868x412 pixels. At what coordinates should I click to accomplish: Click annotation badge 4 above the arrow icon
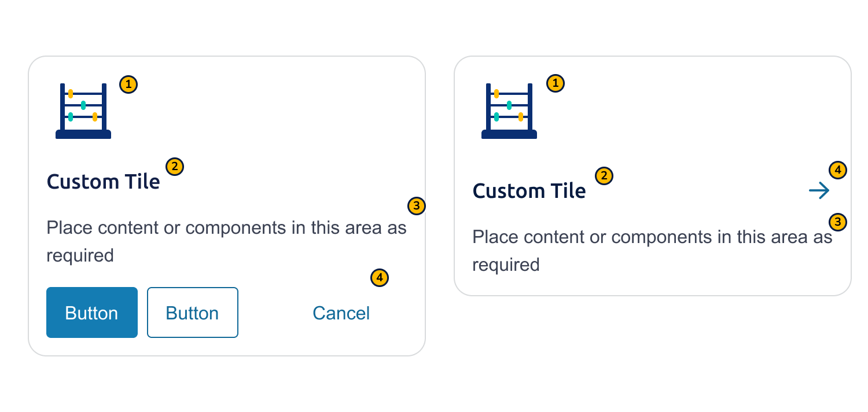[x=838, y=170]
